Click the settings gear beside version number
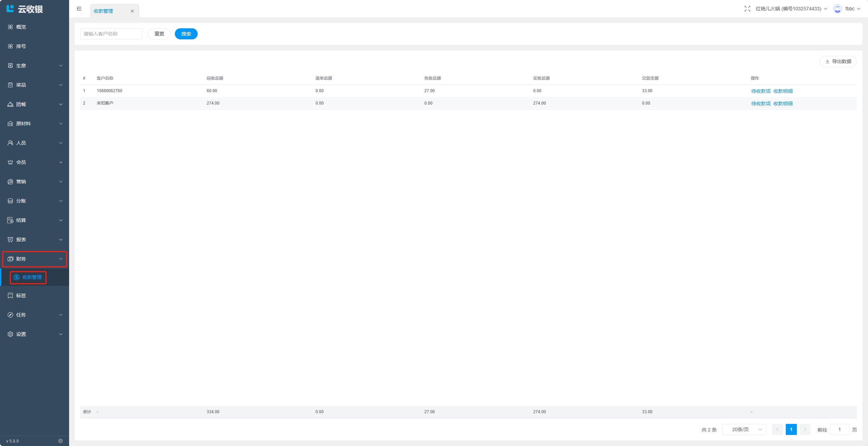 [60, 441]
